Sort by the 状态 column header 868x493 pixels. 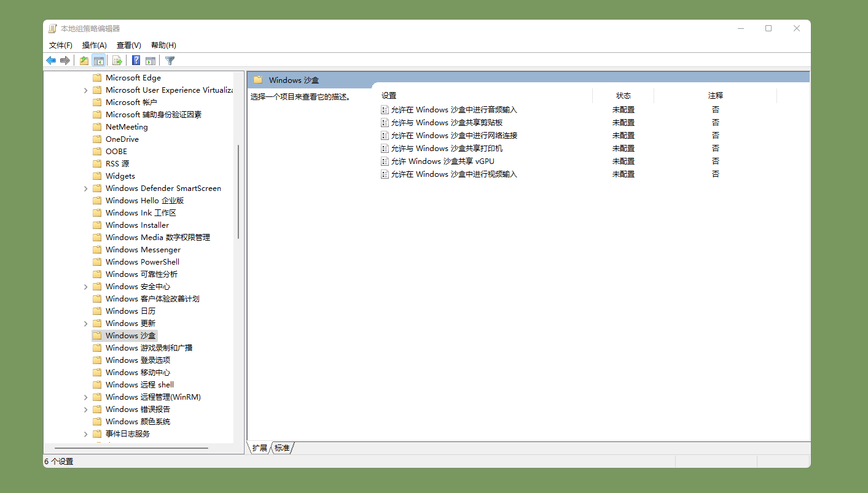tap(624, 96)
